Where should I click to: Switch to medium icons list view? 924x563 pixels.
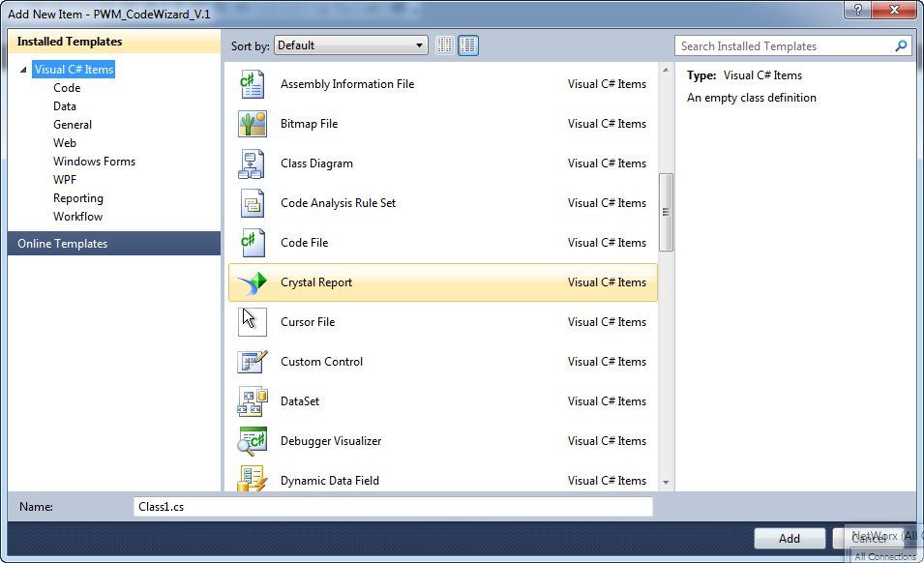tap(468, 45)
